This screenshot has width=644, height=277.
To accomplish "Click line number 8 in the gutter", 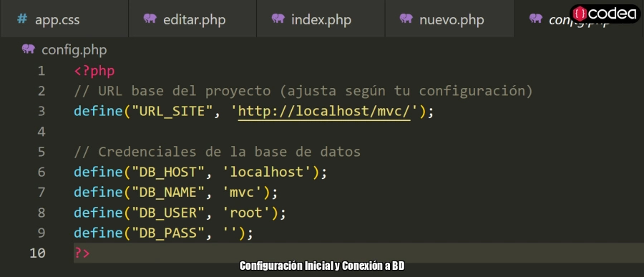I will coord(41,213).
